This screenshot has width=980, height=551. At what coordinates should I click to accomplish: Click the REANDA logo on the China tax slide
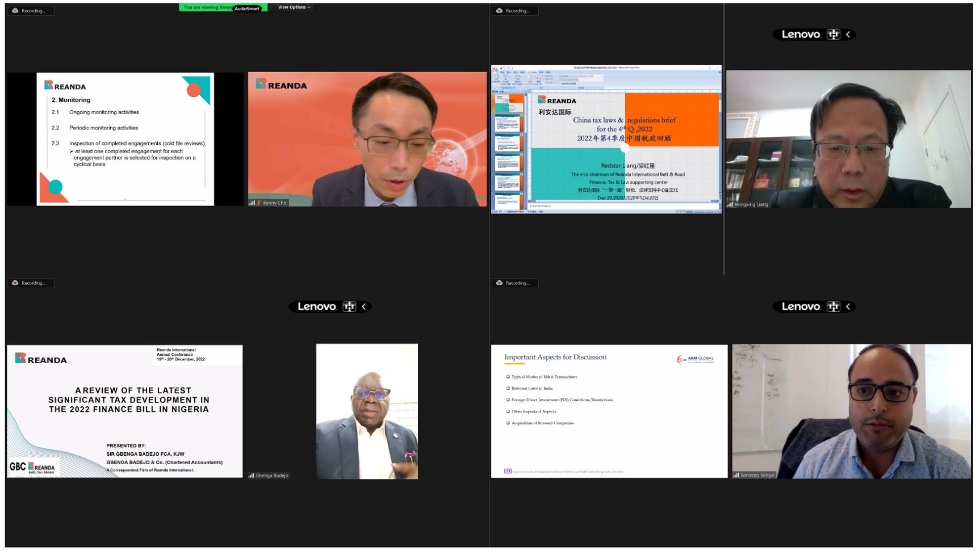click(x=557, y=100)
